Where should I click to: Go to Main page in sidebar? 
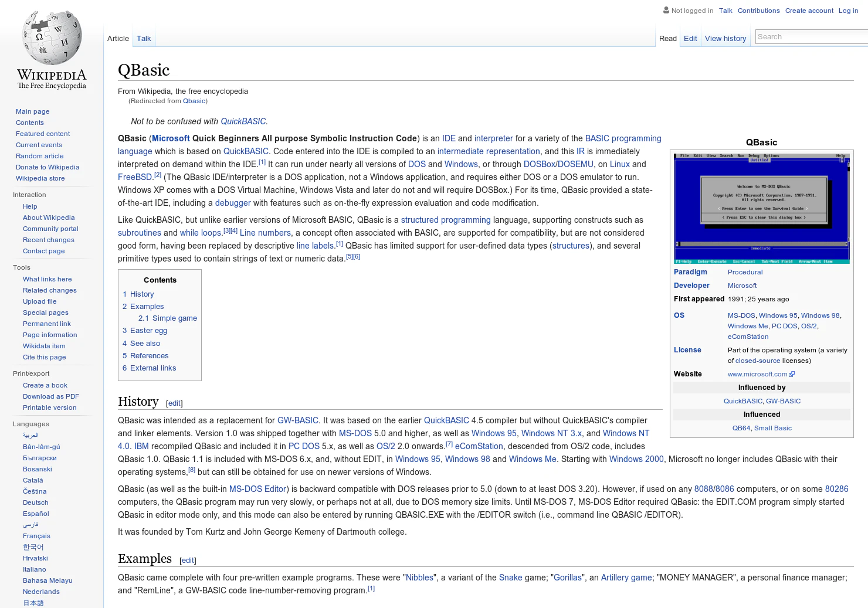pos(32,111)
